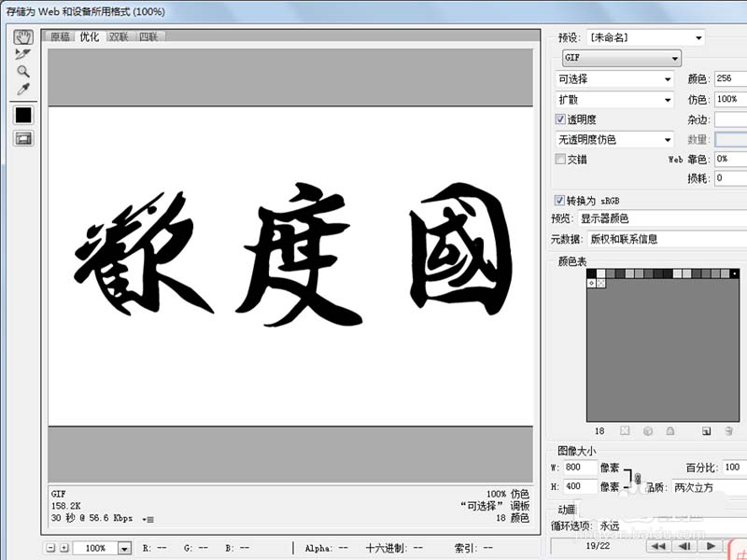The height and width of the screenshot is (560, 747).
Task: Select the Eyedropper tool
Action: pyautogui.click(x=22, y=89)
